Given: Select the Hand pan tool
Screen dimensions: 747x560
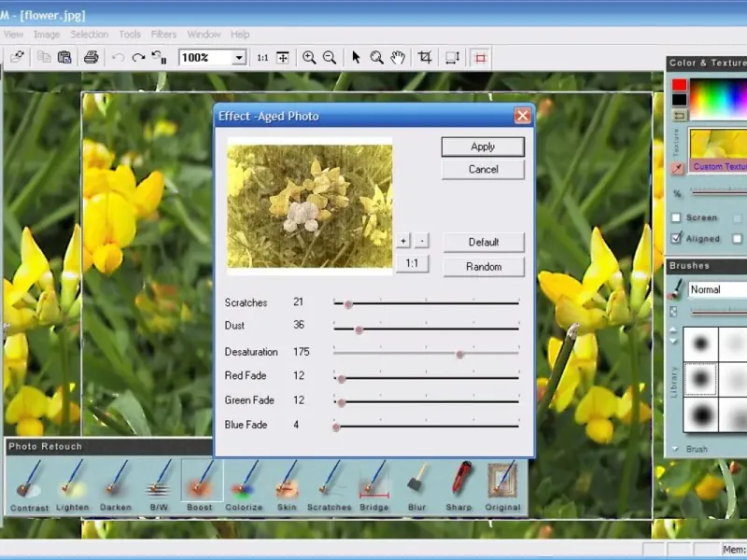Looking at the screenshot, I should pyautogui.click(x=398, y=57).
